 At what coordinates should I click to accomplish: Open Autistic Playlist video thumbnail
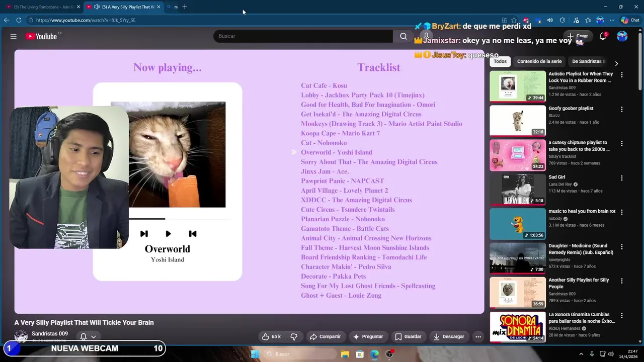pyautogui.click(x=518, y=86)
